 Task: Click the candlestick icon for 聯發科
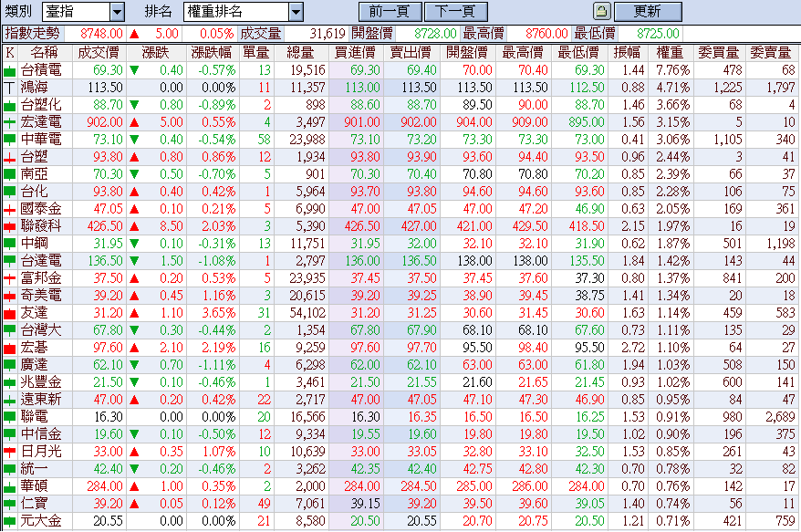pos(10,226)
